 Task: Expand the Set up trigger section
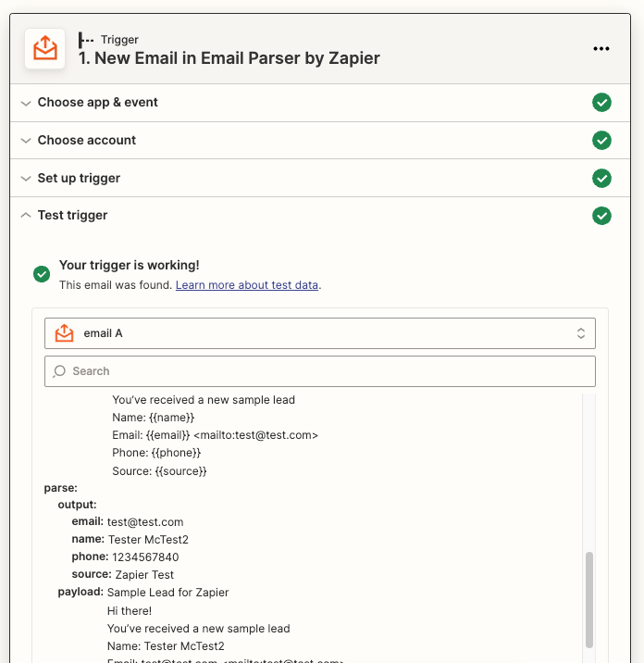click(26, 179)
